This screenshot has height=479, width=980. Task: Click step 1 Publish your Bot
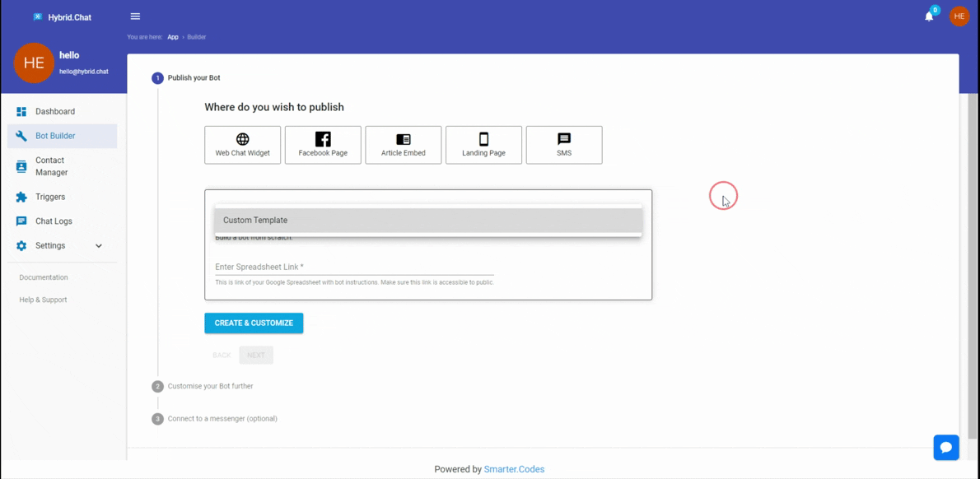(186, 78)
